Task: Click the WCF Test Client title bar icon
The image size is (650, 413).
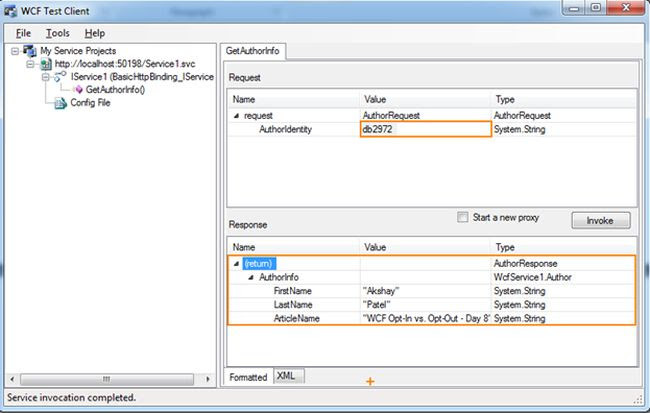Action: coord(10,11)
